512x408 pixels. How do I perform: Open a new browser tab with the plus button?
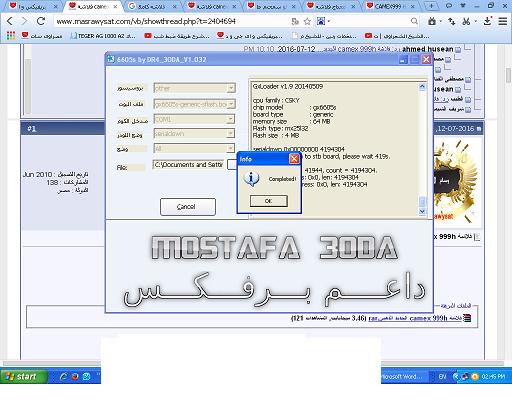coord(431,6)
